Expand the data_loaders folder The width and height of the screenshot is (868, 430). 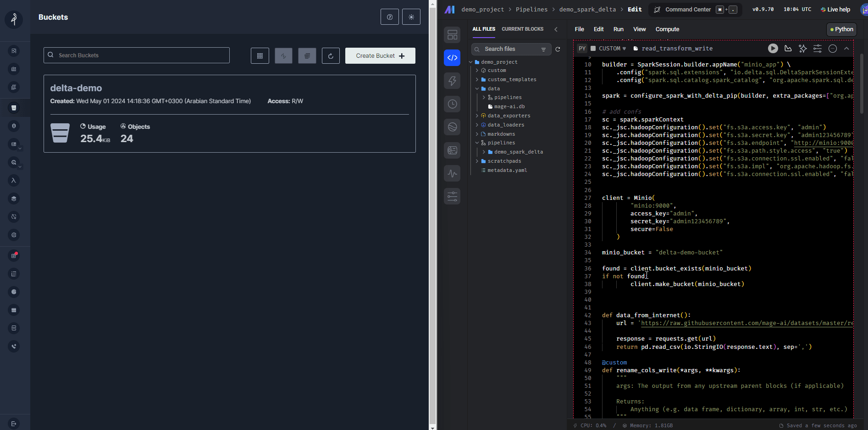click(x=505, y=125)
